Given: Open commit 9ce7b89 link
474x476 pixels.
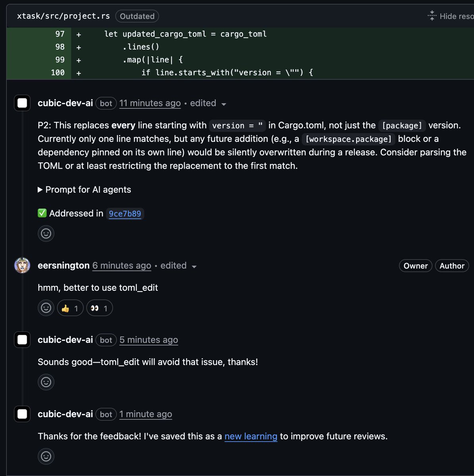Looking at the screenshot, I should [x=125, y=214].
